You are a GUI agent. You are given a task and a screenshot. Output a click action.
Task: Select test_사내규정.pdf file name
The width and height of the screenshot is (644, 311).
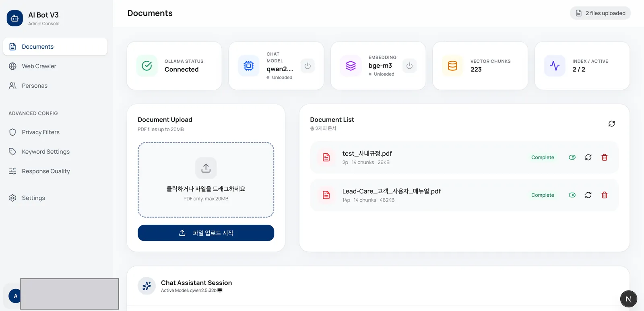coord(367,153)
